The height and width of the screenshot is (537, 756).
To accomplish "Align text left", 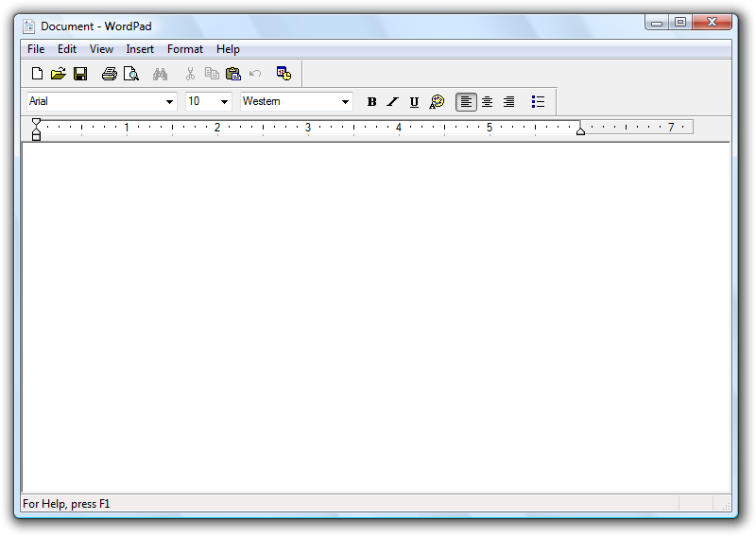I will coord(466,102).
